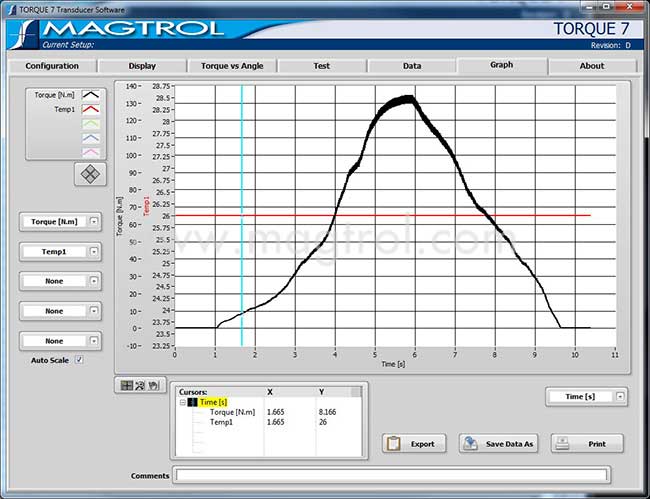This screenshot has height=499, width=650.
Task: Click the Export button
Action: click(413, 443)
